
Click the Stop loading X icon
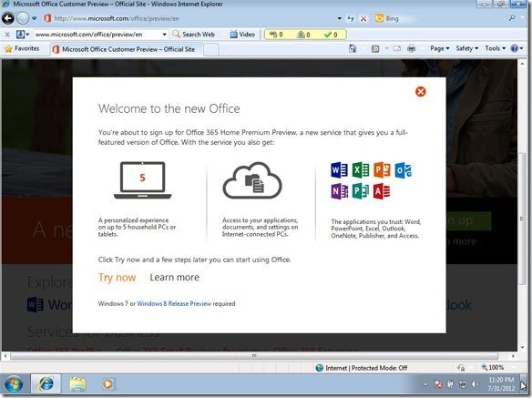363,18
